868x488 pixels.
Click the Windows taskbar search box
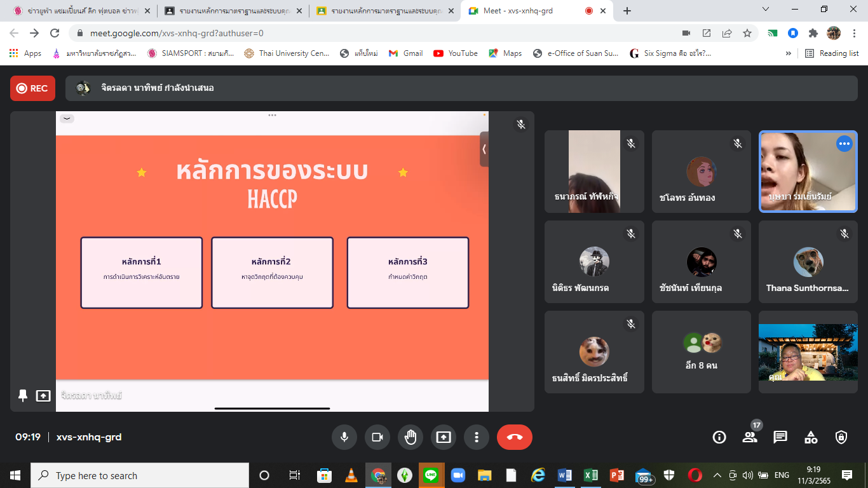140,475
